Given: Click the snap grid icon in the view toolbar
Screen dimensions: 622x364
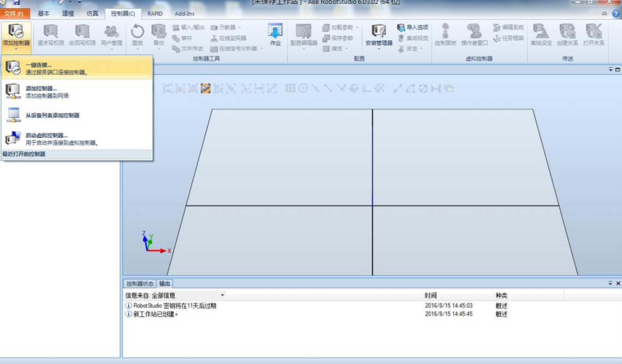Looking at the screenshot, I should 290,89.
